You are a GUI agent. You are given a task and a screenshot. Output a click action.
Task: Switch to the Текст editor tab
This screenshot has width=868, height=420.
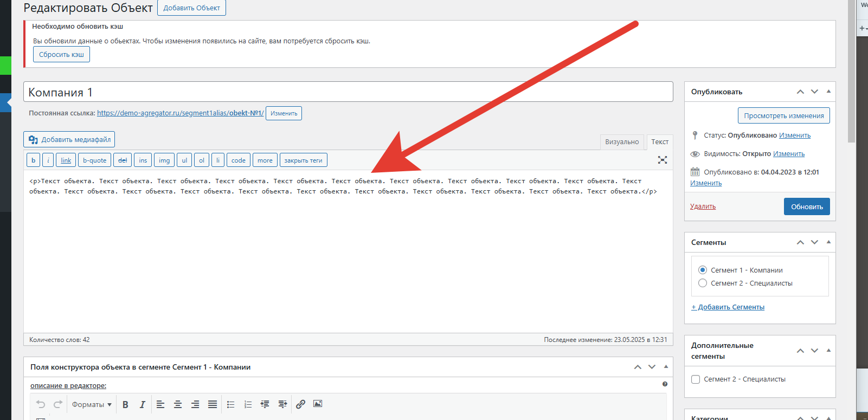coord(660,142)
